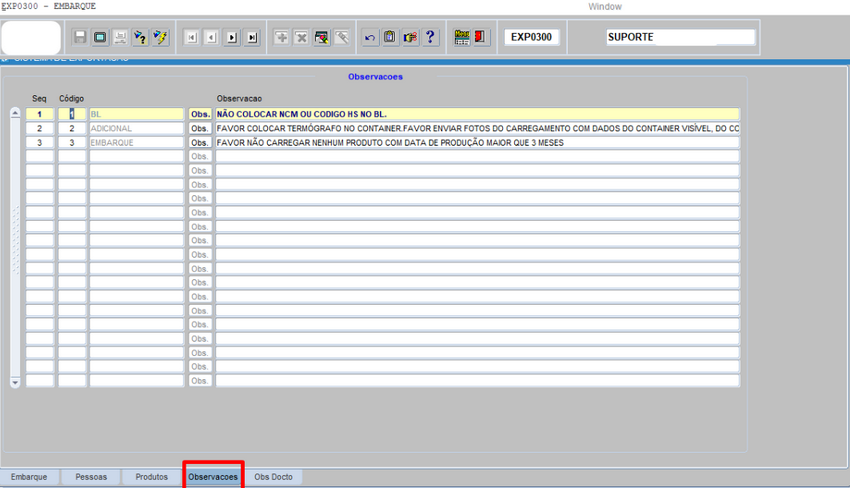This screenshot has height=488, width=850.
Task: Click the Insert record plus icon
Action: [x=282, y=37]
